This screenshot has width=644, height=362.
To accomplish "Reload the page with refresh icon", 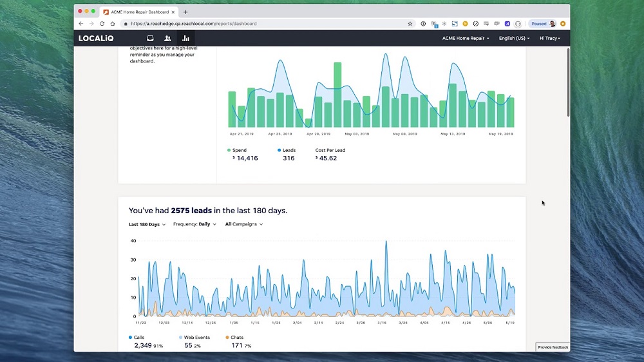I will (102, 24).
